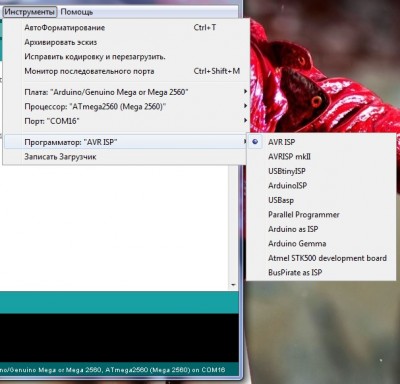
Task: Choose Parallel Programmer option
Action: 321,214
